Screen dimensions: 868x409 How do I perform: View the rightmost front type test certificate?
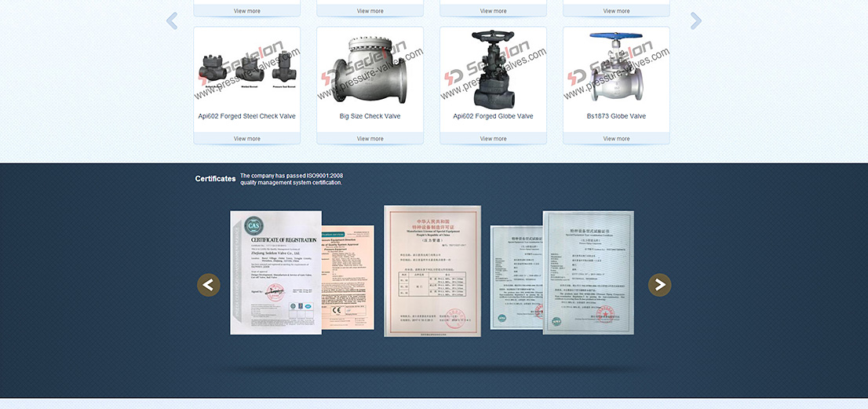[588, 272]
